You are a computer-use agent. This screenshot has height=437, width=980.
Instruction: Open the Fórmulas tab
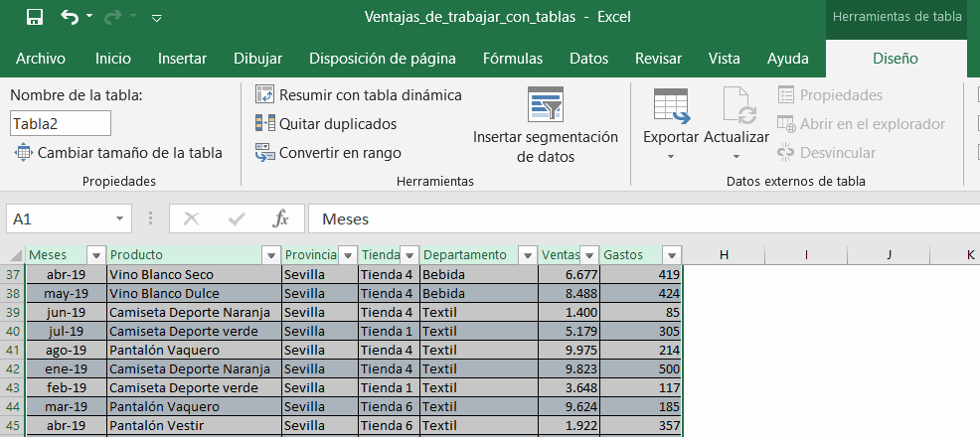(513, 59)
